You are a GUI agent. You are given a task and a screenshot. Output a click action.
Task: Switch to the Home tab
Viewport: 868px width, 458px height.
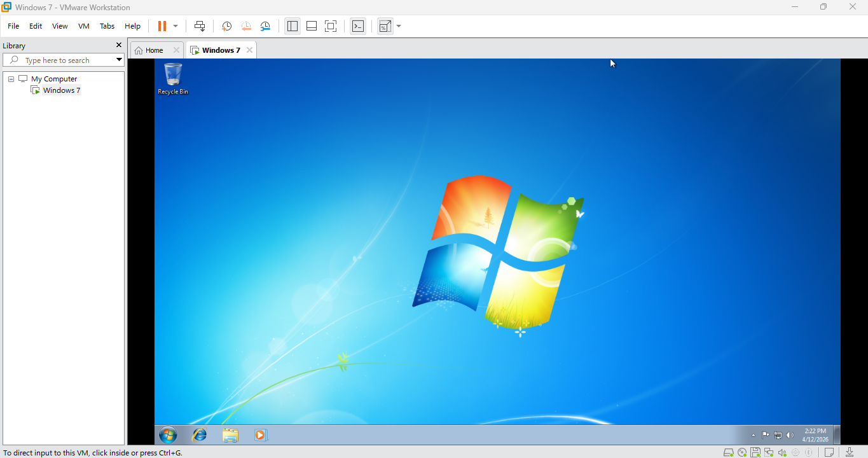(x=151, y=50)
